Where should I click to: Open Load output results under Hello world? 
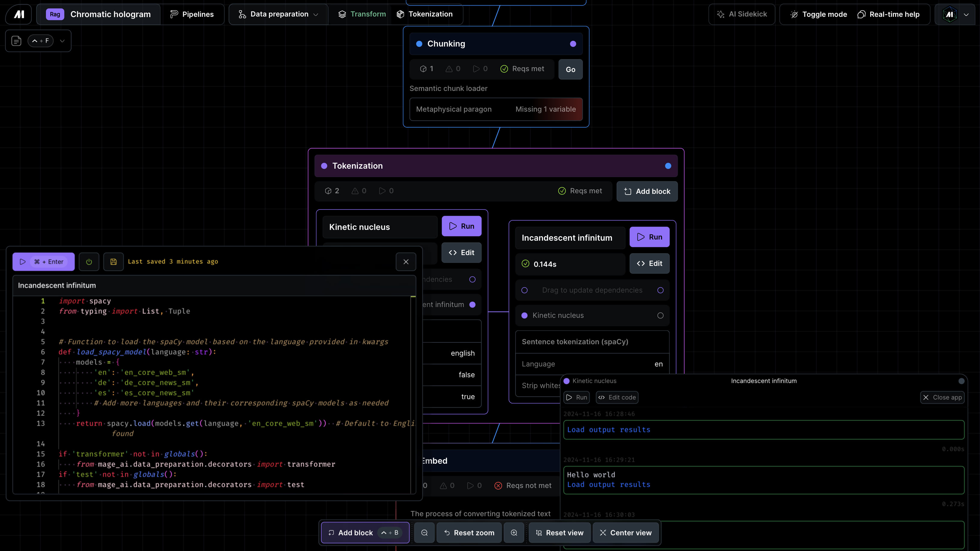pos(609,484)
